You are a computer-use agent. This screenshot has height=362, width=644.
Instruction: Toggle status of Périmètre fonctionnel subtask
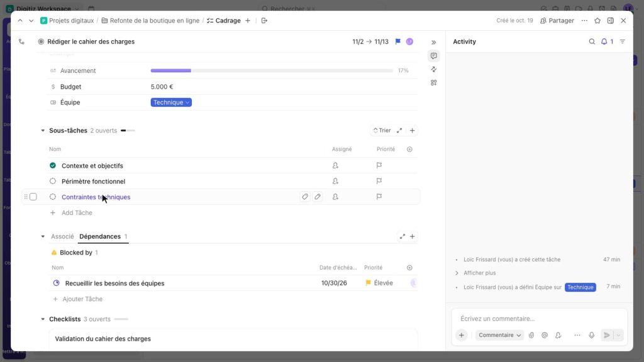pos(53,181)
